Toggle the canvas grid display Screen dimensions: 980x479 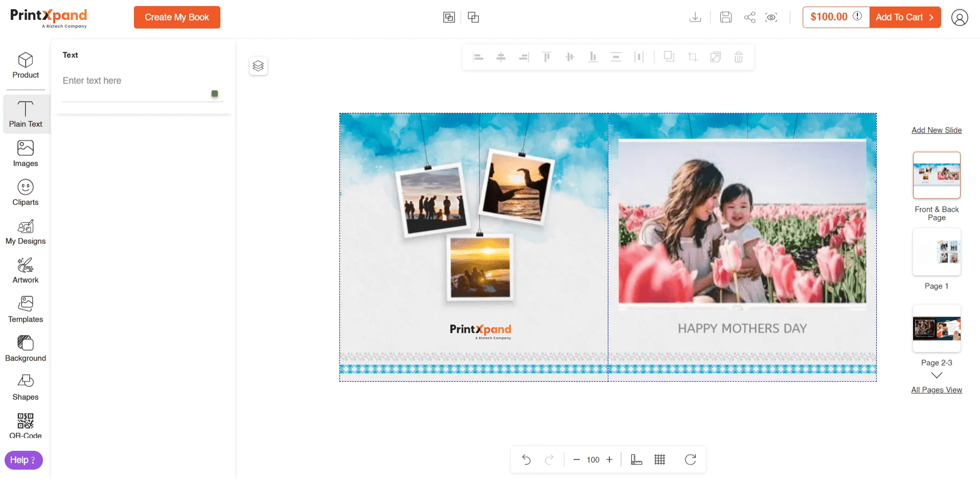coord(659,460)
